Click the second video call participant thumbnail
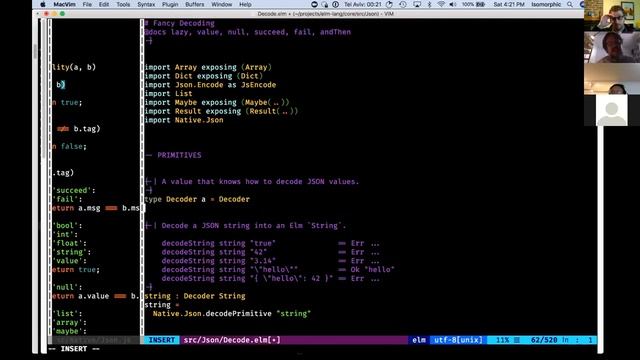Image resolution: width=640 pixels, height=360 pixels. 612,47
